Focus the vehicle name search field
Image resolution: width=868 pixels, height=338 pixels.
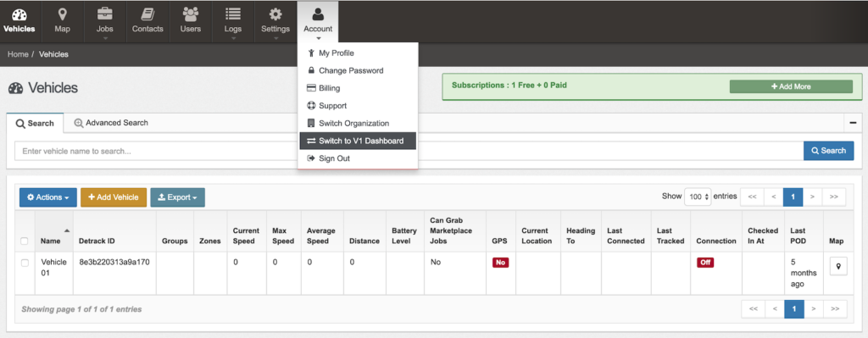(x=409, y=151)
